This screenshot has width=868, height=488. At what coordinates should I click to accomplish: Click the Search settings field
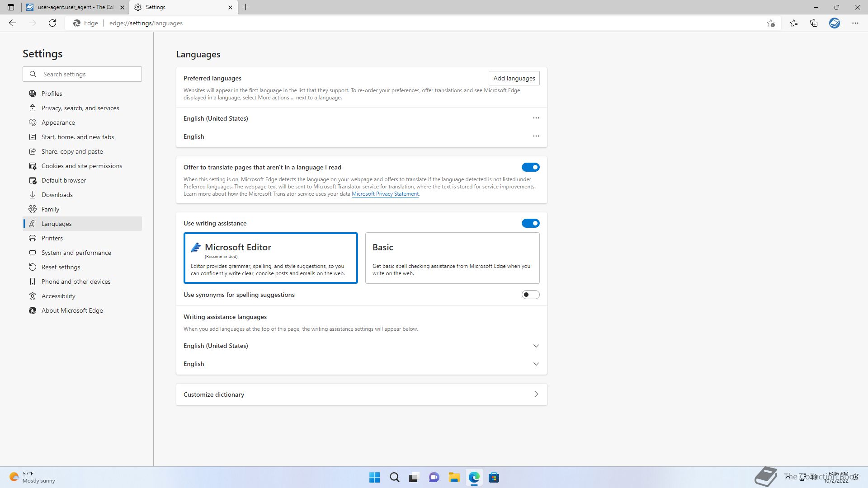82,74
